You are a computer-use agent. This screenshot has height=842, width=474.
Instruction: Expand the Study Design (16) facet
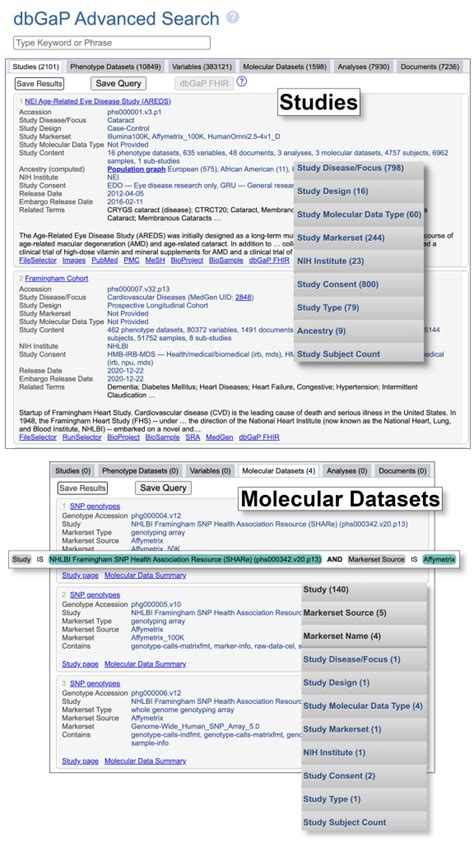coord(359,191)
